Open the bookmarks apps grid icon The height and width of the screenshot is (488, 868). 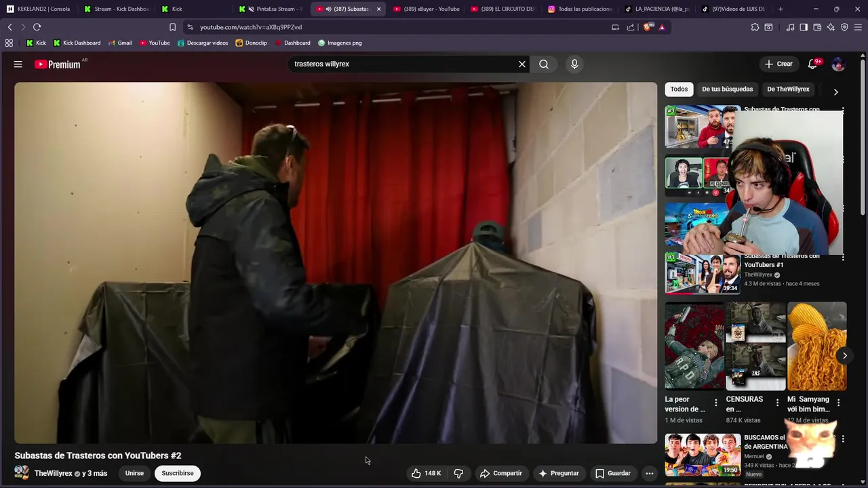point(9,43)
